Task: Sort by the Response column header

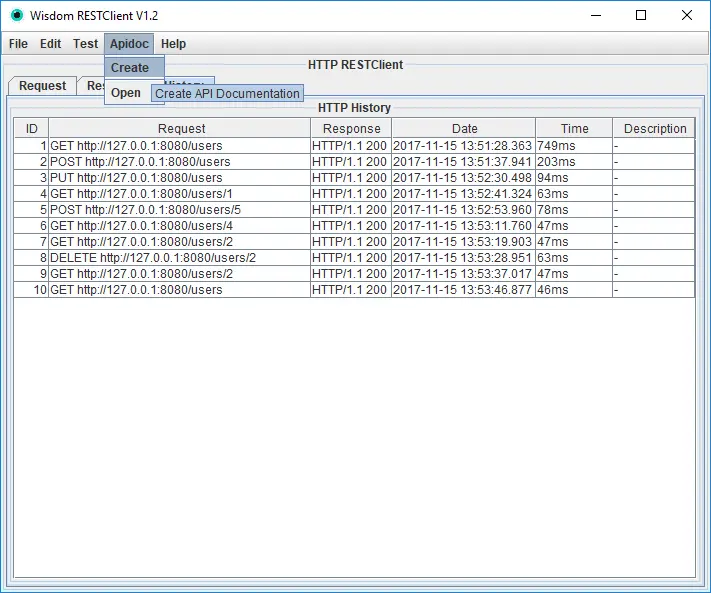Action: tap(351, 129)
